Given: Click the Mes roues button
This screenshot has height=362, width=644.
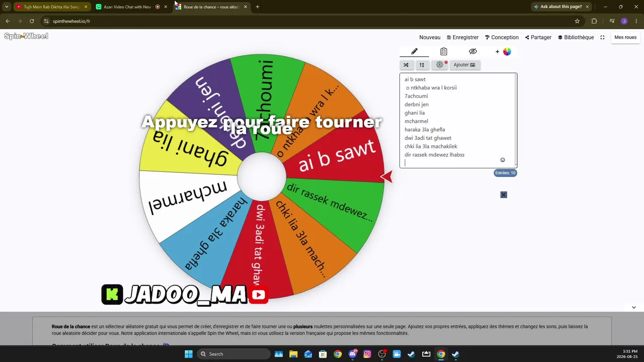Looking at the screenshot, I should [x=625, y=37].
